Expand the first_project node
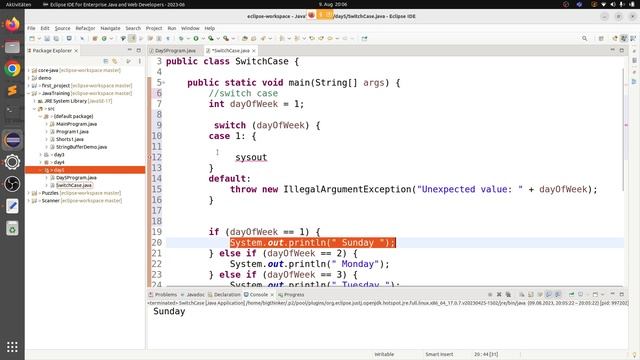This screenshot has height=360, width=640. coord(29,86)
